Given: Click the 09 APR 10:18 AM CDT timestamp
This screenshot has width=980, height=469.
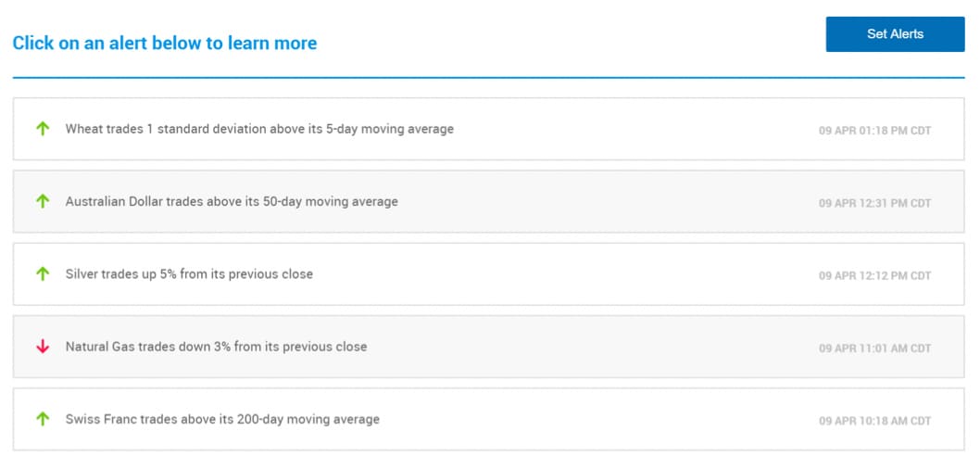Looking at the screenshot, I should pos(874,421).
